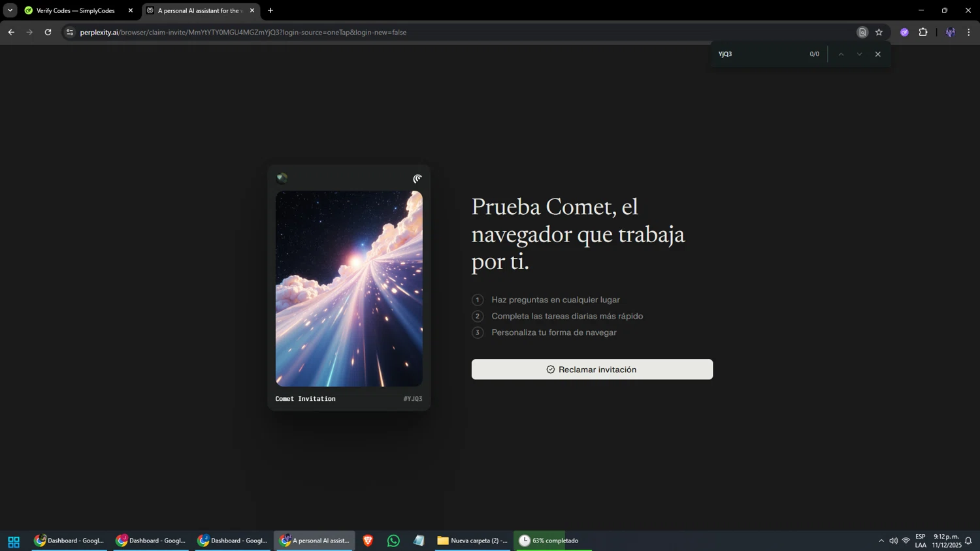
Task: Show hidden system tray icons
Action: coord(881,541)
